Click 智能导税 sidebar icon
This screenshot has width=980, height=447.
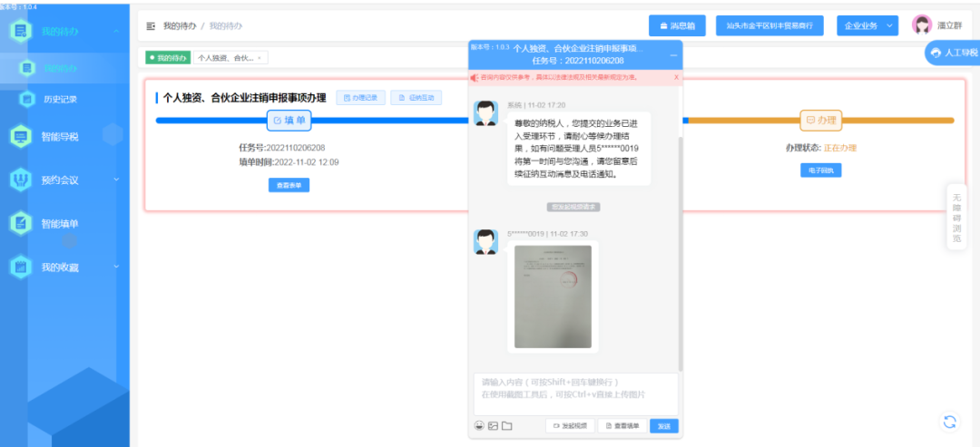tap(21, 137)
